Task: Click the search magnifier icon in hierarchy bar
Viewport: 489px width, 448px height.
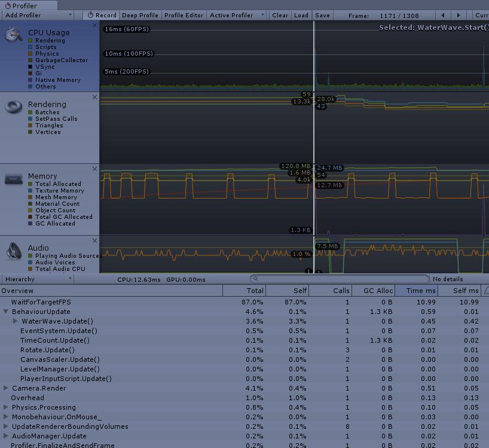Action: (x=255, y=279)
